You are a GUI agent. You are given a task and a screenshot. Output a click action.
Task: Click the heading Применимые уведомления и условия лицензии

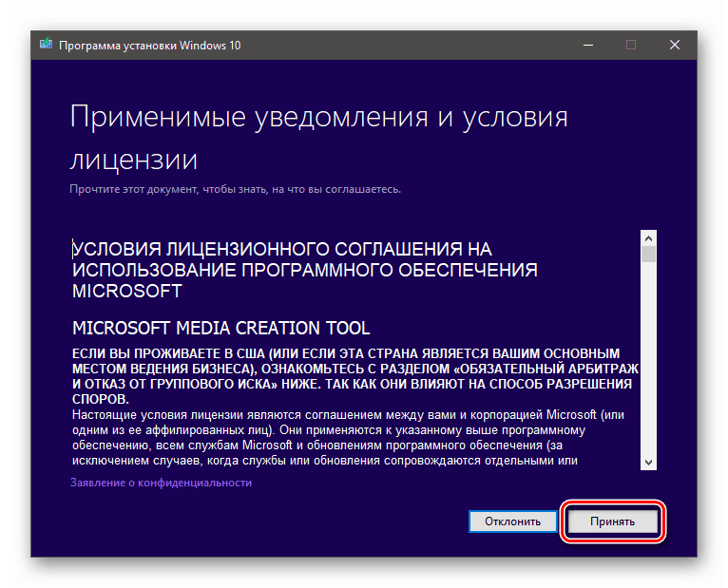318,138
